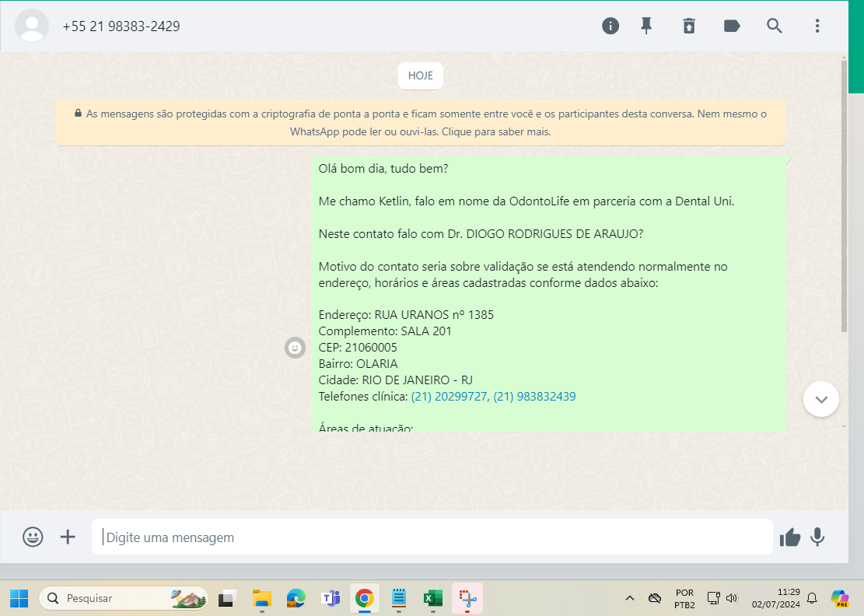Screen dimensions: 864x616
Task: Select the line 'Me chamo Ketlin' in message
Action: (x=526, y=201)
